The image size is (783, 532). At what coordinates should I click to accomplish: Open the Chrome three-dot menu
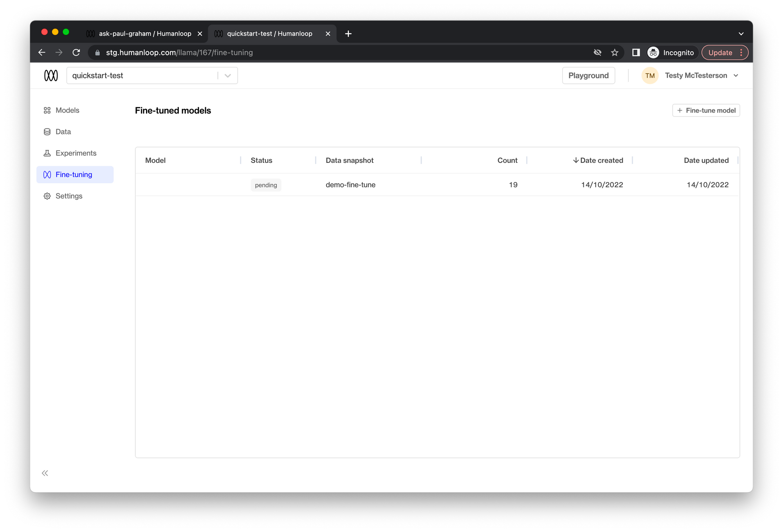pos(742,52)
